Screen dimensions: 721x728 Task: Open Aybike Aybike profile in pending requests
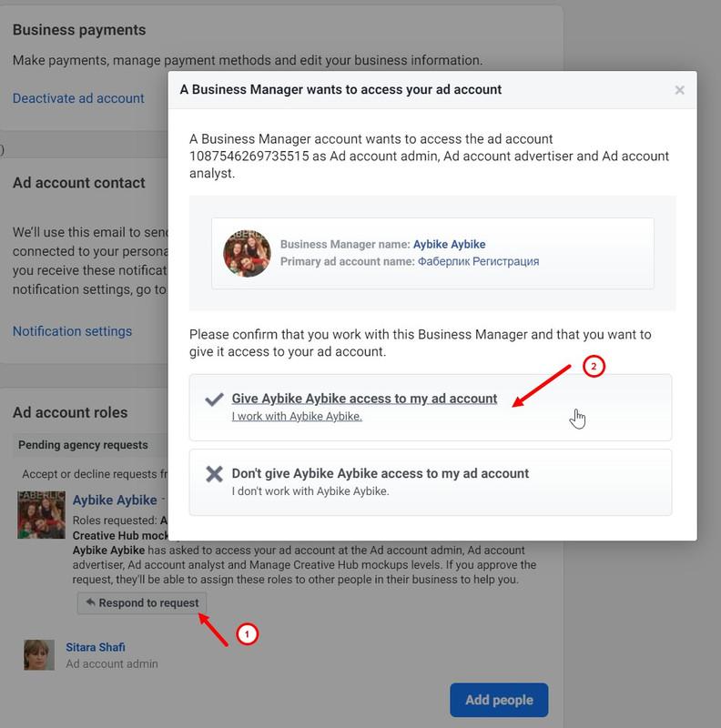(x=115, y=500)
